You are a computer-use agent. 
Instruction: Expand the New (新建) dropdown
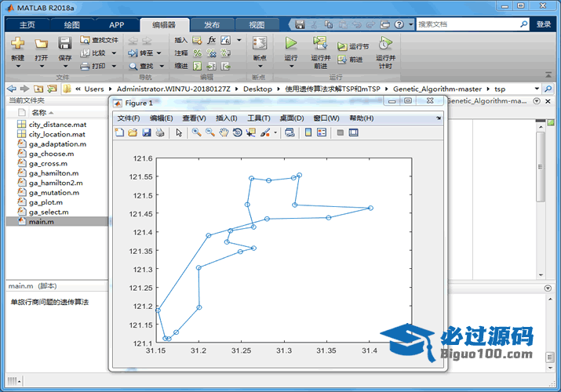click(17, 58)
